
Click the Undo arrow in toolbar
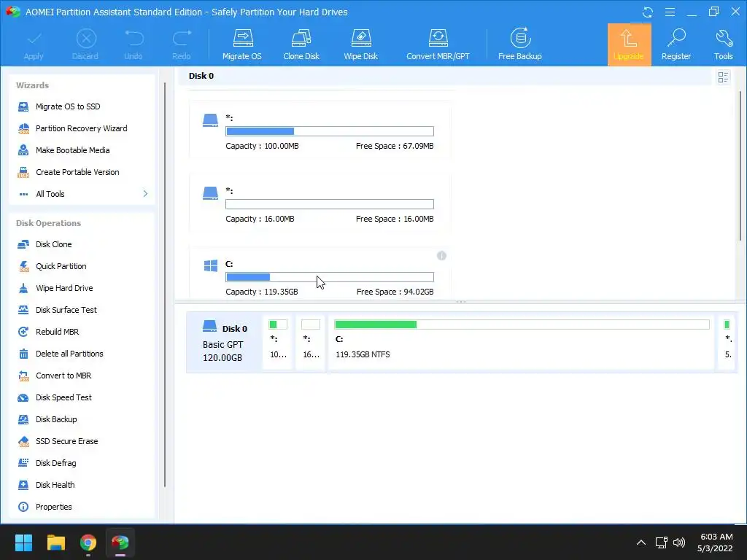pos(133,44)
